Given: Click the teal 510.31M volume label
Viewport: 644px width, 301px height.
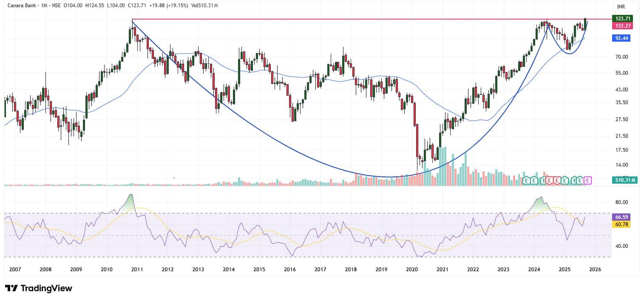Looking at the screenshot, I should pos(624,181).
